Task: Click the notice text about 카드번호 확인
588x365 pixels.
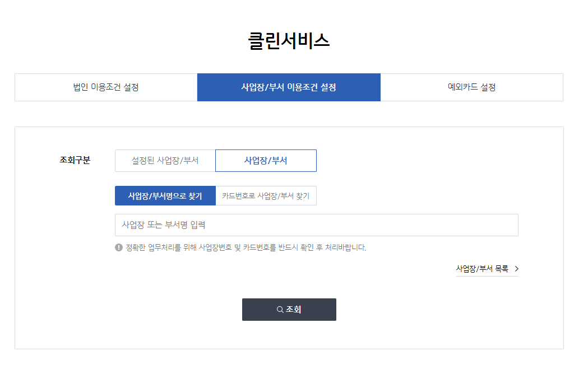Action: tap(246, 247)
